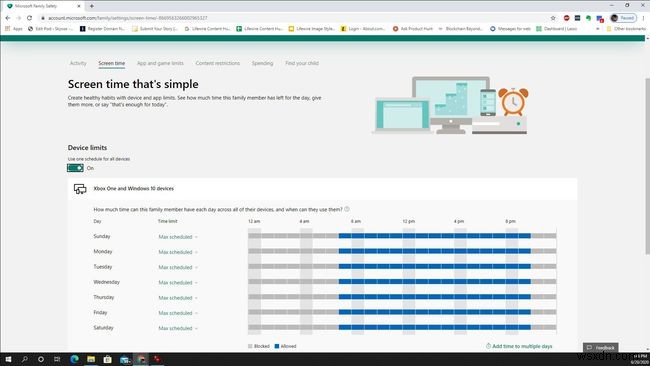Image resolution: width=650 pixels, height=366 pixels.
Task: Open Cortana from the taskbar
Action: (x=41, y=359)
